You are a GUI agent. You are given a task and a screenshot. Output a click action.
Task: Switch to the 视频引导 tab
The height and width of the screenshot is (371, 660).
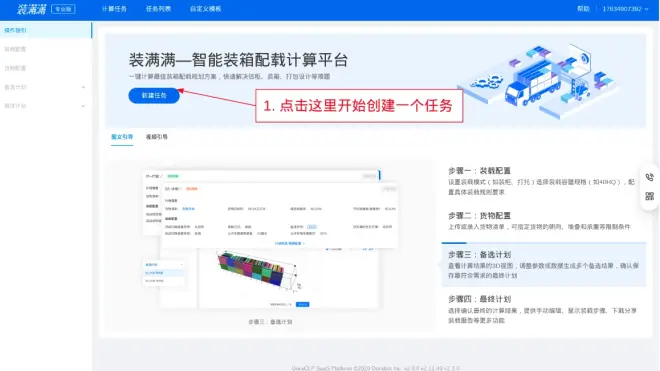[x=157, y=137]
